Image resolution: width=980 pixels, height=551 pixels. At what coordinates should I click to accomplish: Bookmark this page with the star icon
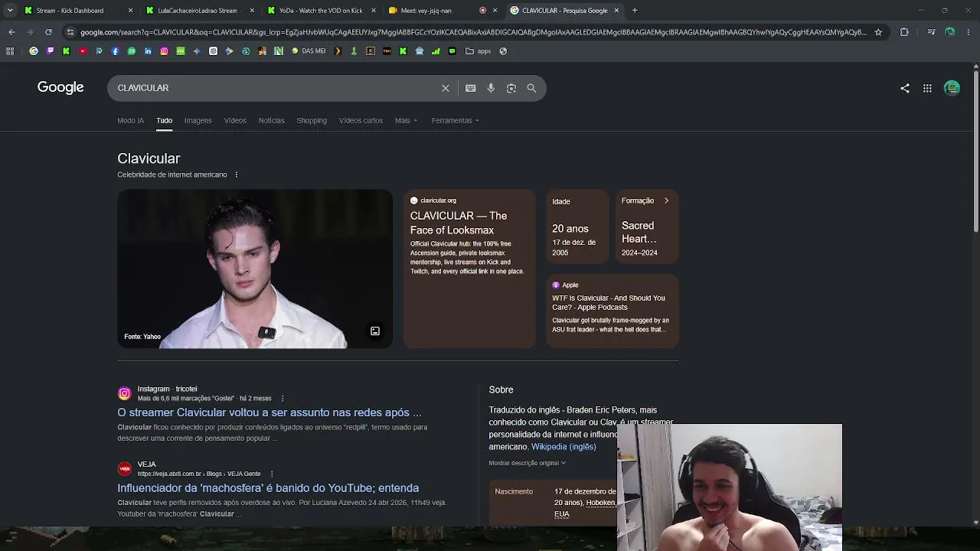coord(878,32)
